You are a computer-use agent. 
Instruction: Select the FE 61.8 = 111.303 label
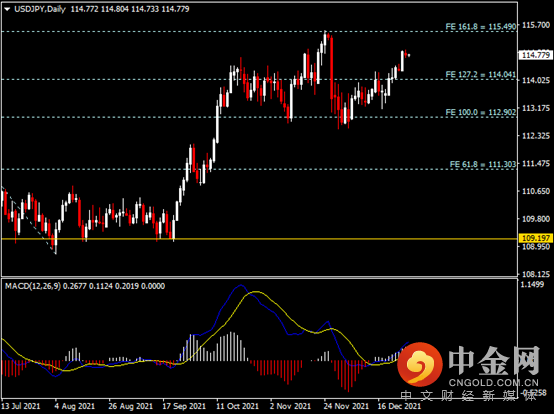pyautogui.click(x=483, y=164)
